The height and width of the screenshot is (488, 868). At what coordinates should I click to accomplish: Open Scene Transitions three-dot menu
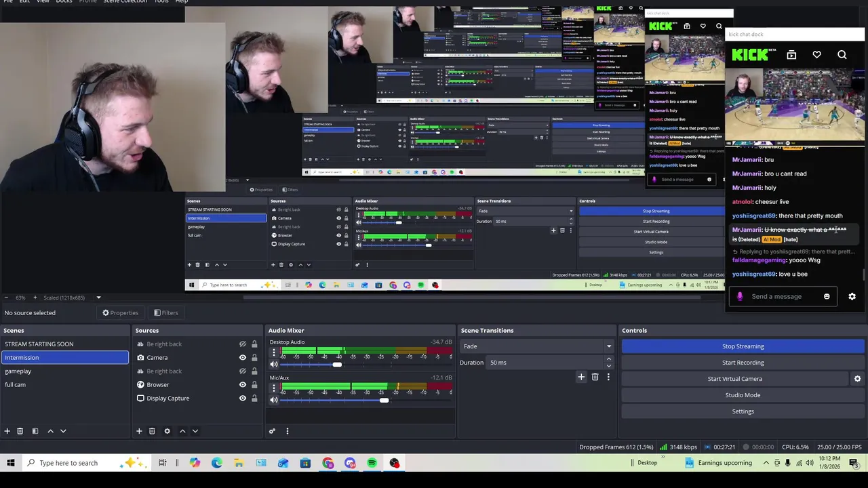pyautogui.click(x=608, y=377)
